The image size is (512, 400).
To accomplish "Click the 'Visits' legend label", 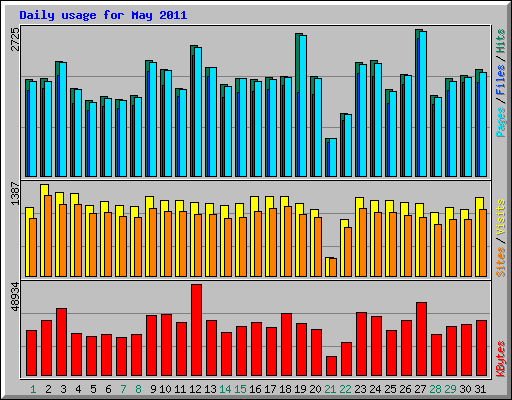I will (500, 217).
